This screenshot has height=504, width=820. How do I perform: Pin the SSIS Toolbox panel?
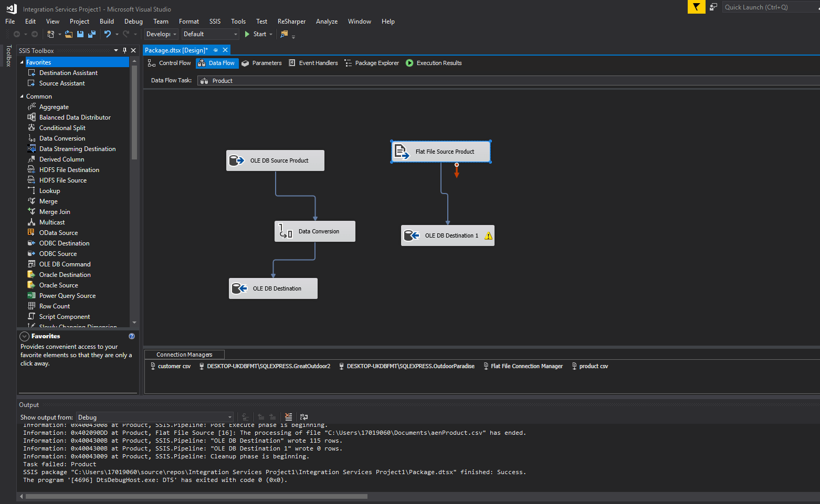(124, 50)
